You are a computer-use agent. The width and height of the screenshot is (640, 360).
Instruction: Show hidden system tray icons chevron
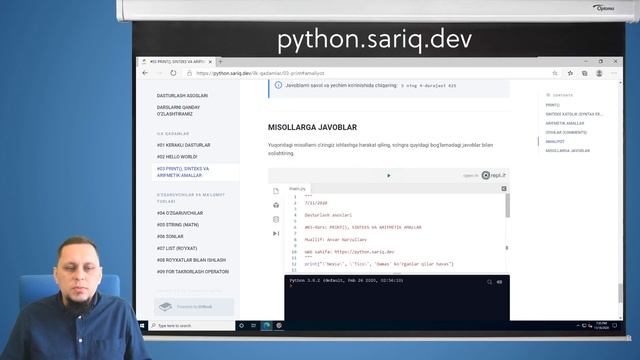coord(578,326)
